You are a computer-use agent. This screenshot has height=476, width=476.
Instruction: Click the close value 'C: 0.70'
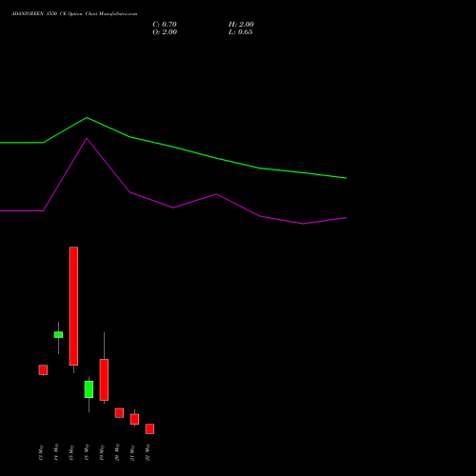coord(165,24)
